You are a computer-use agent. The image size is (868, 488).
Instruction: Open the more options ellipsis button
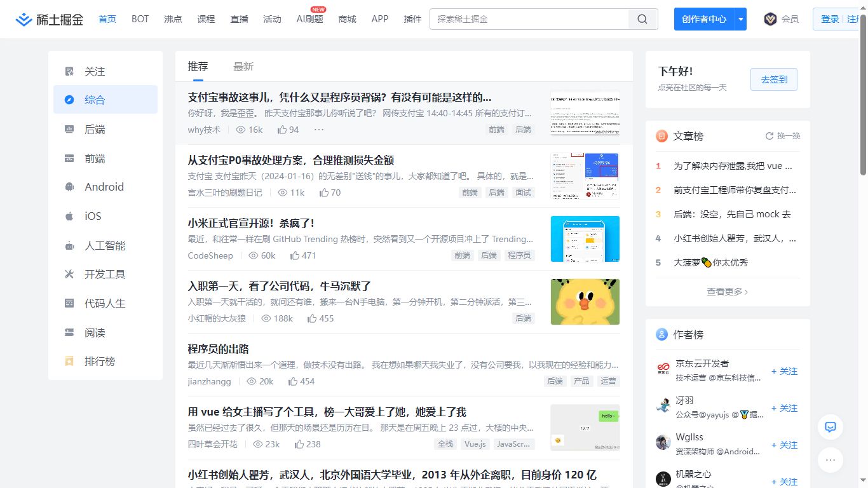(x=830, y=460)
